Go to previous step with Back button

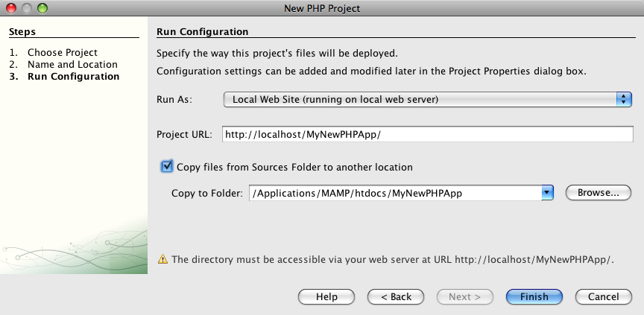click(x=396, y=296)
